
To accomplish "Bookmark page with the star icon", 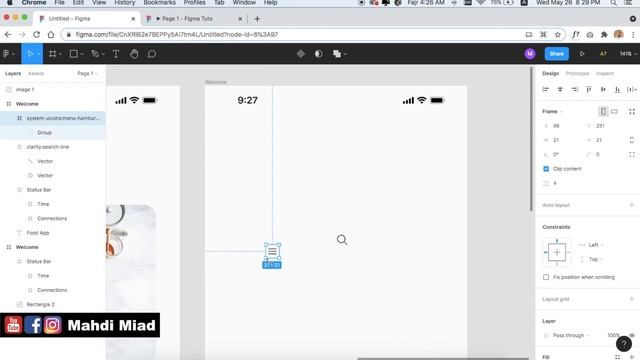I will [558, 35].
